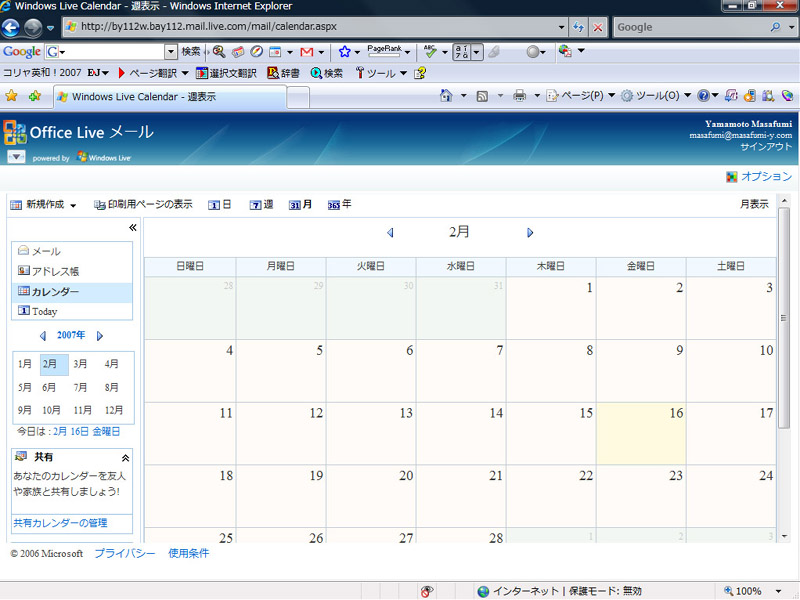This screenshot has height=600, width=800.
Task: Click today's date link 2月 16日 金曜日
Action: coord(87,432)
